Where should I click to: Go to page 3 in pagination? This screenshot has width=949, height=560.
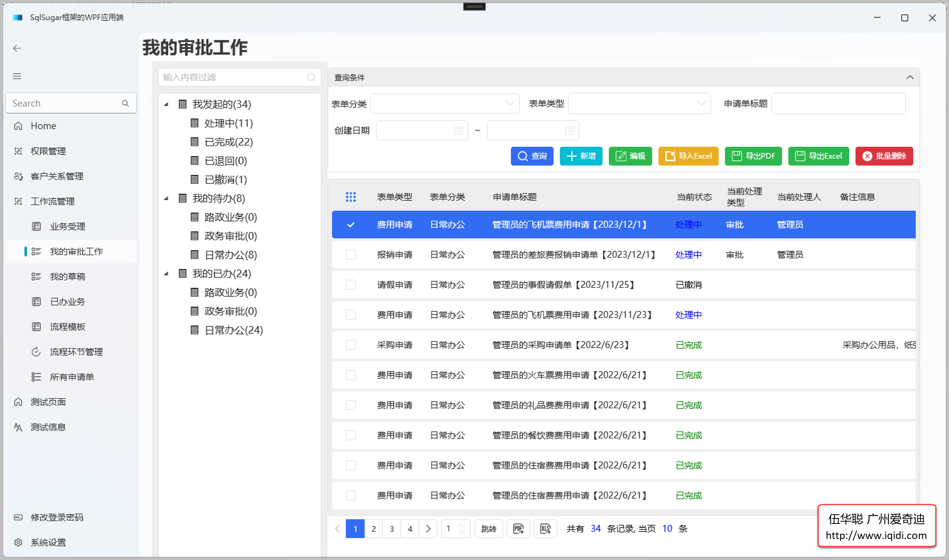click(x=392, y=529)
